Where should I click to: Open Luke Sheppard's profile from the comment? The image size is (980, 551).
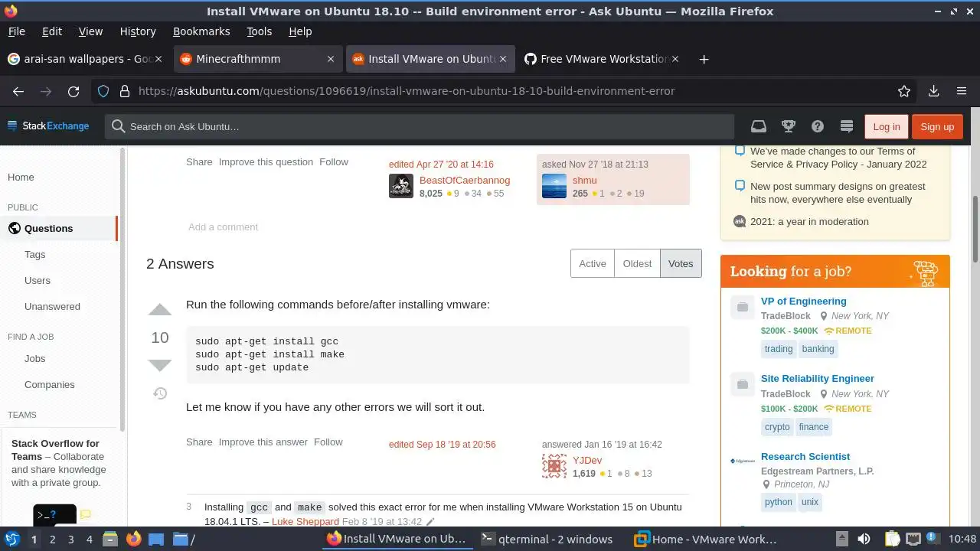coord(305,521)
